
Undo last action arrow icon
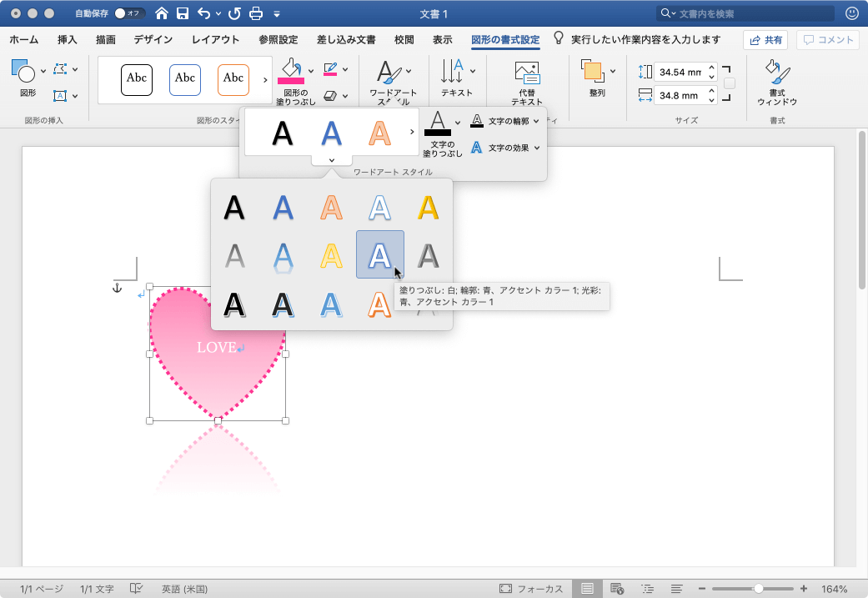203,13
